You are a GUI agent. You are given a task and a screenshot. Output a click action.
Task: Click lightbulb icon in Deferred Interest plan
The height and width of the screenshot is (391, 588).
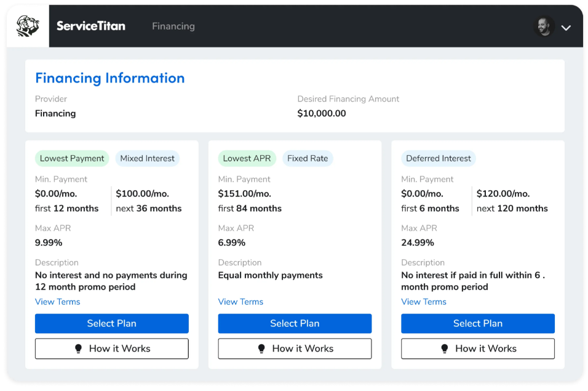tap(445, 349)
